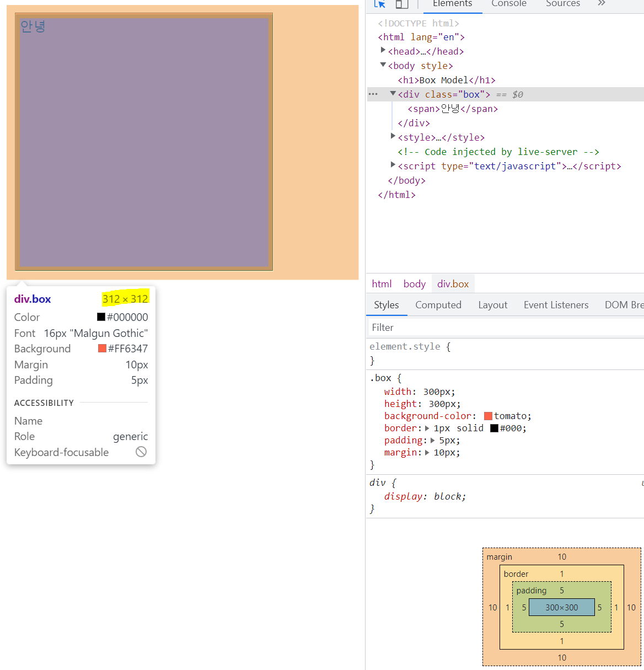Select body in the breadcrumb bar
644x670 pixels.
click(x=415, y=284)
